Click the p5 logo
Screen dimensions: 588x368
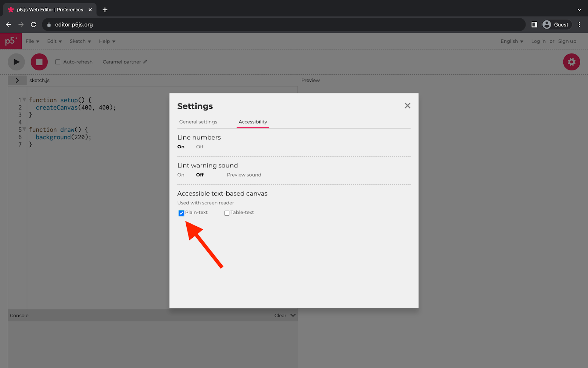11,41
